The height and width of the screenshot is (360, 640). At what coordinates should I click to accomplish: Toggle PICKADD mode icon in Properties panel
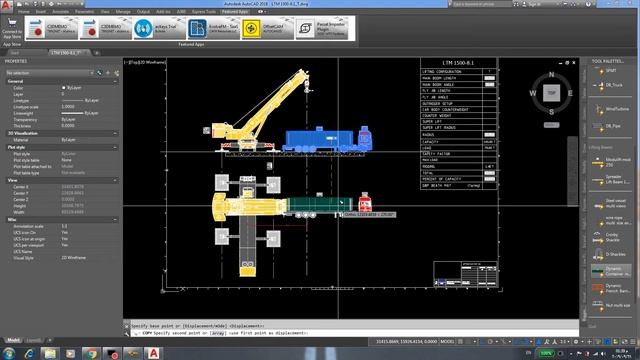point(99,73)
